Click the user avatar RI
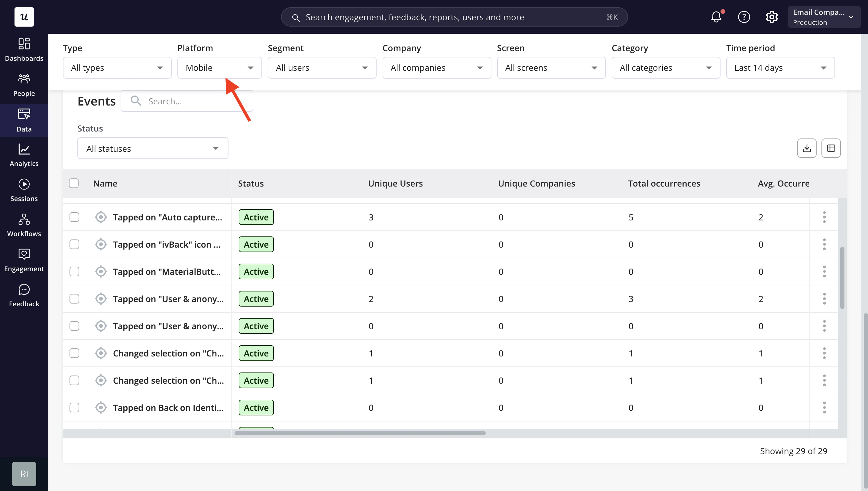 24,474
